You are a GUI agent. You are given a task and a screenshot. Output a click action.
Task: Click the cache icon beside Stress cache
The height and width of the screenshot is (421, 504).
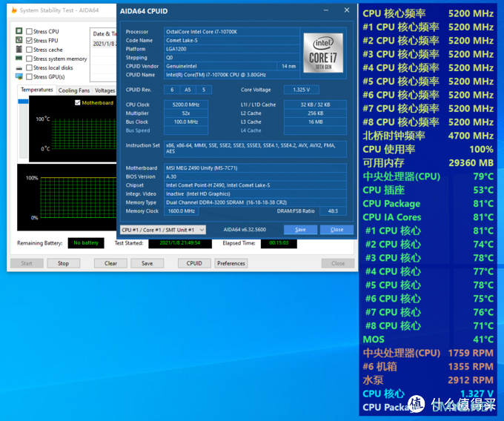tap(19, 49)
